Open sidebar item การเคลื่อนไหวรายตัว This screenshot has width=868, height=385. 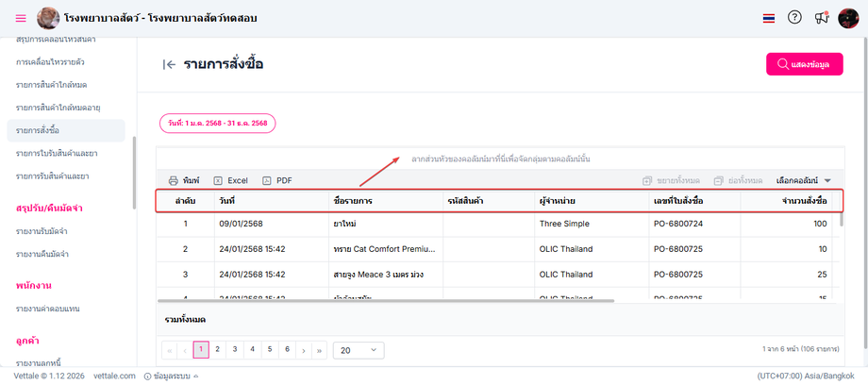tap(50, 62)
